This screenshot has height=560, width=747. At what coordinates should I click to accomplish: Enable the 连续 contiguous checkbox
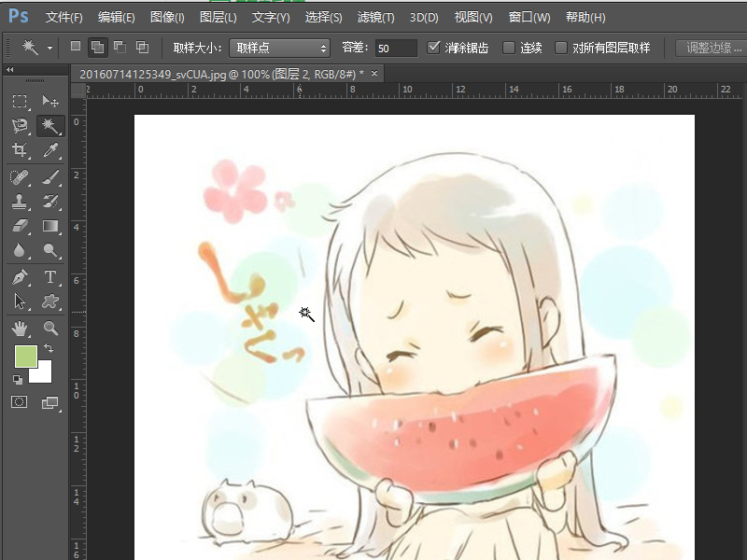[x=509, y=48]
